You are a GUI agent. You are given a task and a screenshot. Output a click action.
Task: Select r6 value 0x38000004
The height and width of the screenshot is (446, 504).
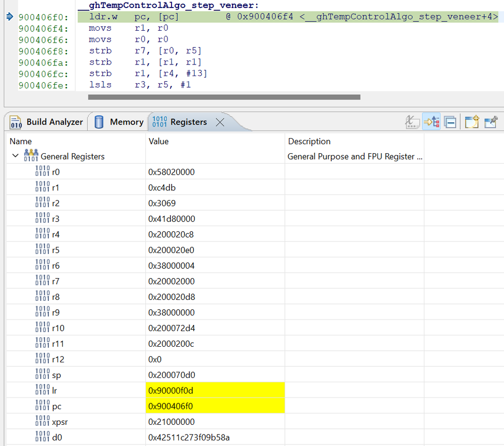(x=172, y=266)
